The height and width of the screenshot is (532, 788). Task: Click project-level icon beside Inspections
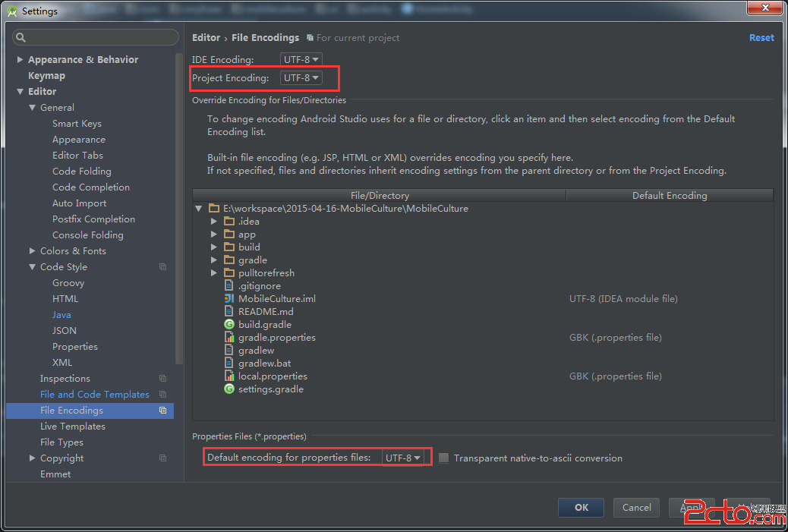[162, 378]
